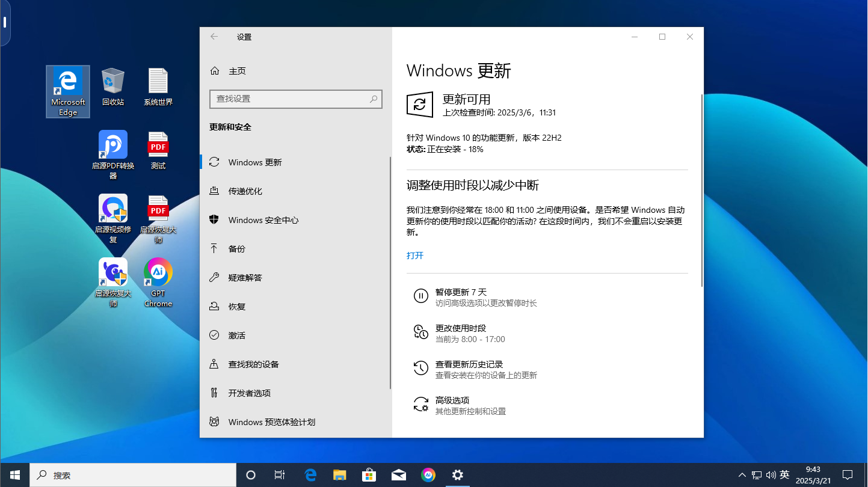Click the volume icon in system tray
Image resolution: width=868 pixels, height=487 pixels.
(x=771, y=475)
